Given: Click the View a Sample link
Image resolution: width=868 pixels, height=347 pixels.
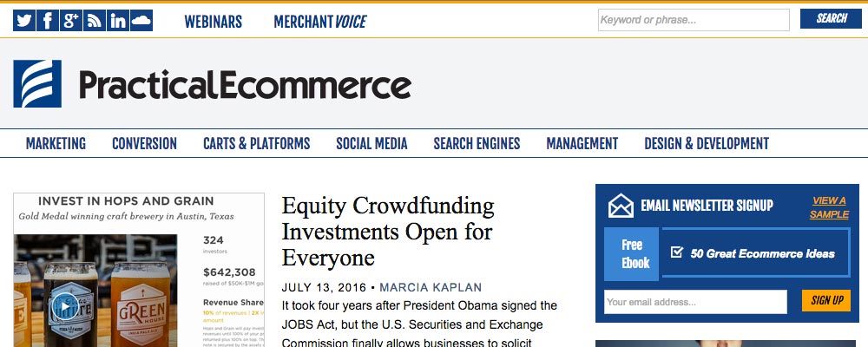Looking at the screenshot, I should point(828,207).
